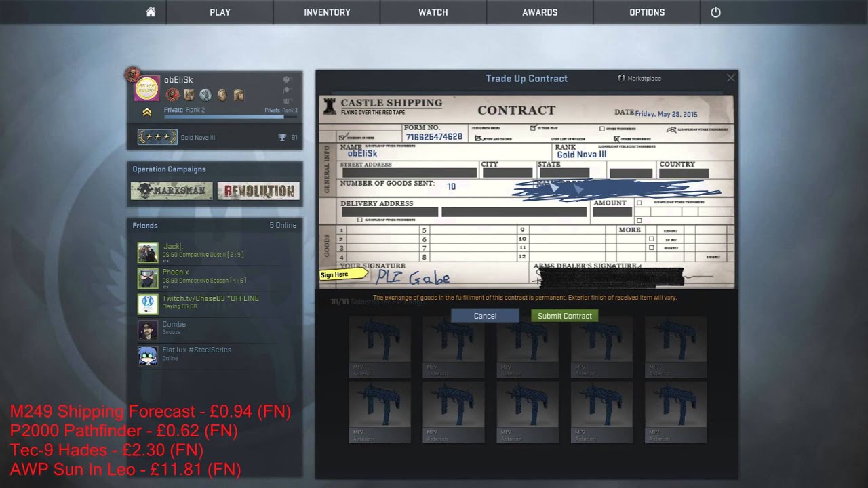
Task: Select the silver coin medal in medal row
Action: pos(205,95)
